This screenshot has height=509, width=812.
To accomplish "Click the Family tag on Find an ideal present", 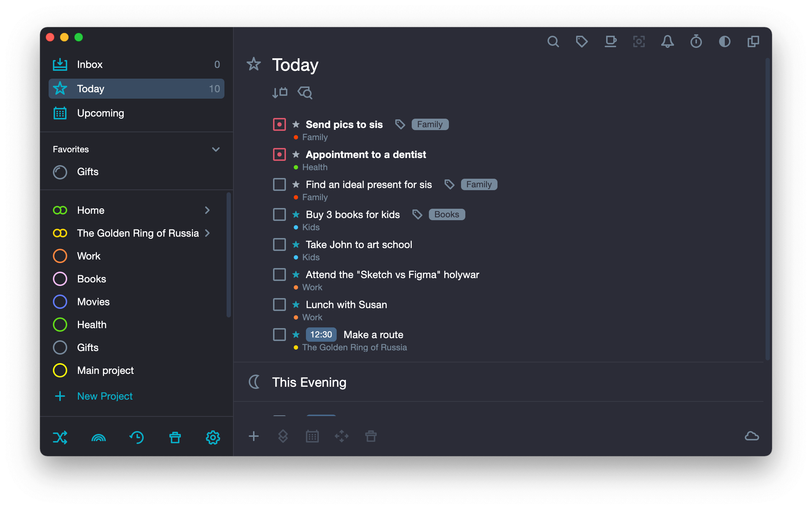I will tap(479, 184).
